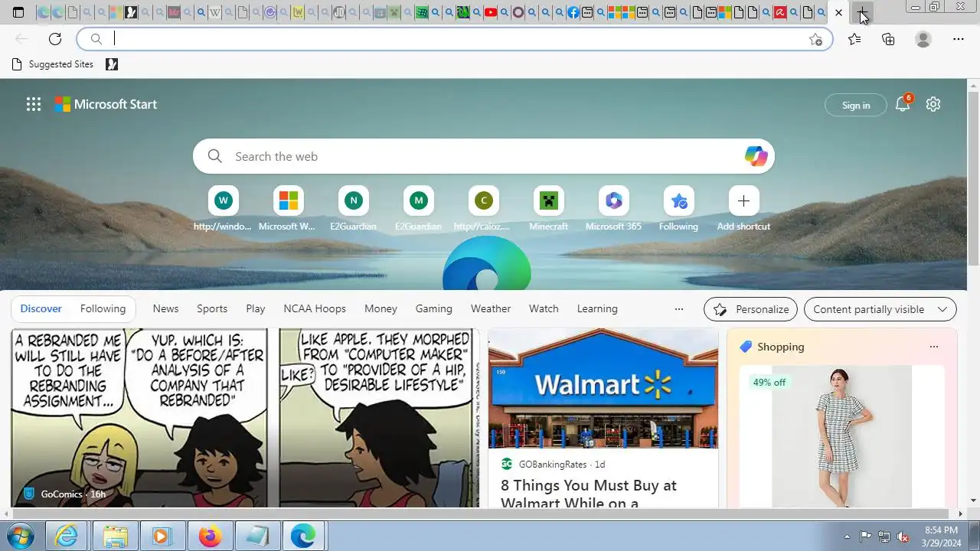980x551 pixels.
Task: Open the notifications bell
Action: [x=903, y=104]
